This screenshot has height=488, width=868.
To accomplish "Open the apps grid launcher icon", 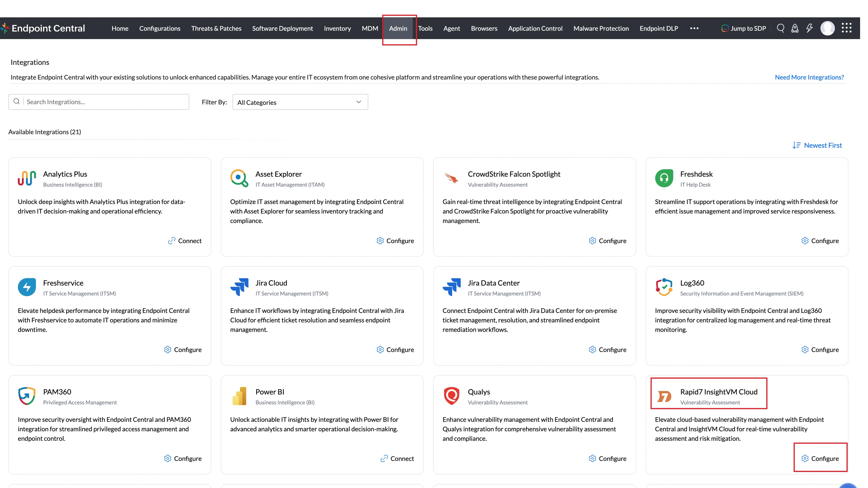I will tap(847, 28).
